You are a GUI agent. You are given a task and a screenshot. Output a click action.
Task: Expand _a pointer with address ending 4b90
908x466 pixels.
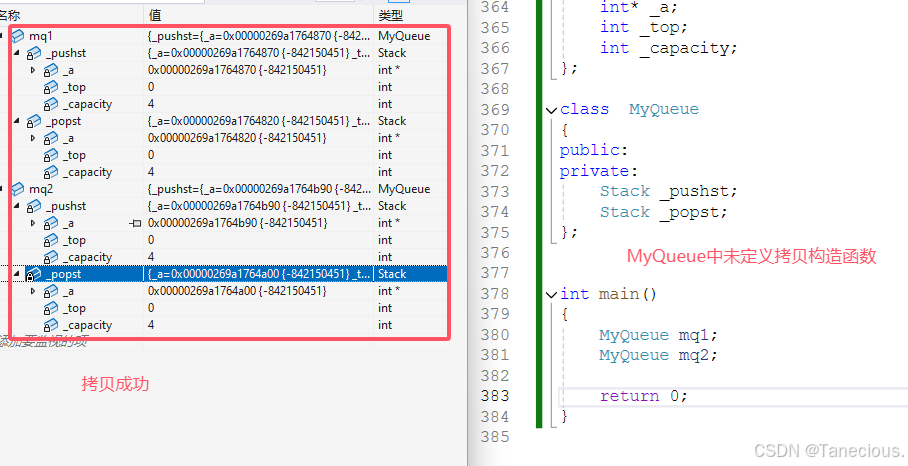coord(33,223)
